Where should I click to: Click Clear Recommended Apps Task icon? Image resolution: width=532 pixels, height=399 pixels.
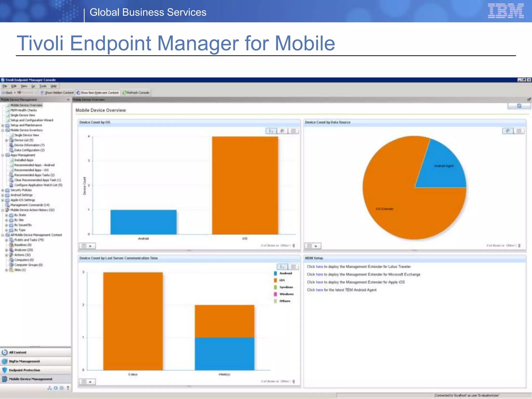[x=11, y=180]
